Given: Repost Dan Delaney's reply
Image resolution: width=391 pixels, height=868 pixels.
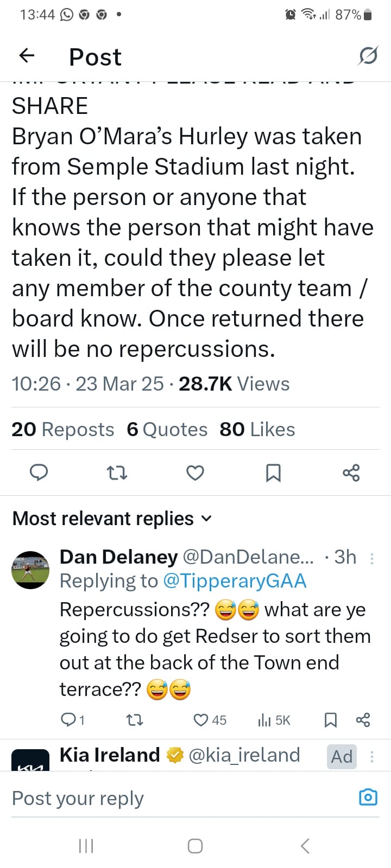Looking at the screenshot, I should click(134, 720).
